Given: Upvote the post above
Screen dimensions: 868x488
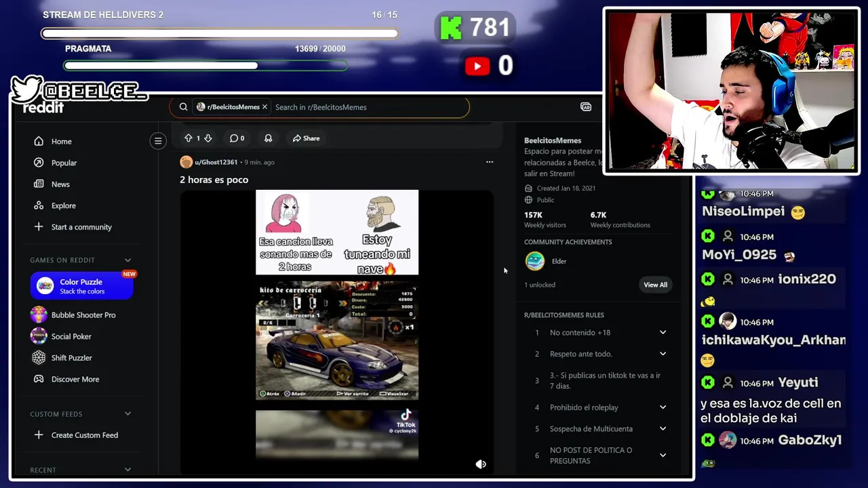Looking at the screenshot, I should pyautogui.click(x=189, y=138).
